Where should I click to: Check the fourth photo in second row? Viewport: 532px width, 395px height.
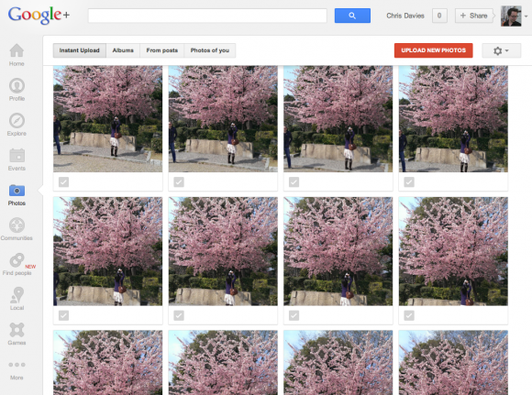pyautogui.click(x=409, y=315)
